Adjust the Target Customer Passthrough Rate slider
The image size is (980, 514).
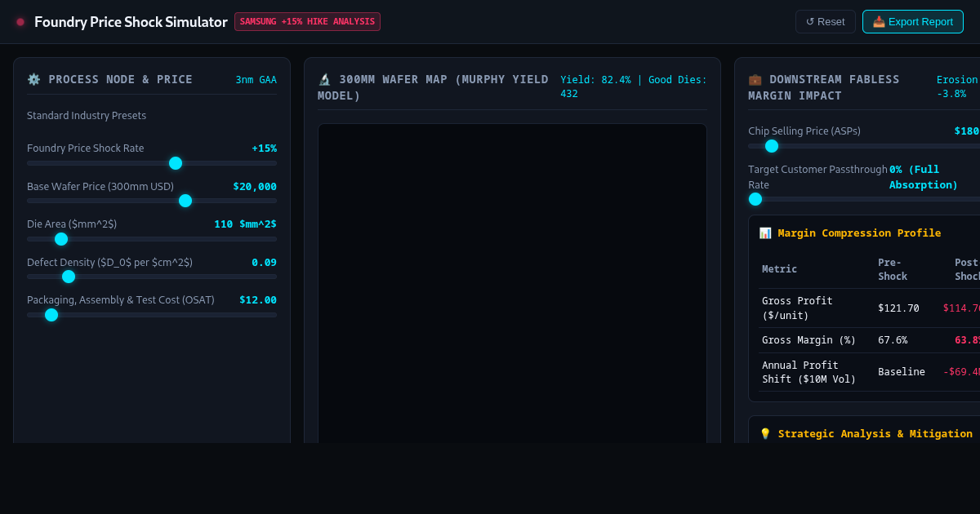click(864, 199)
